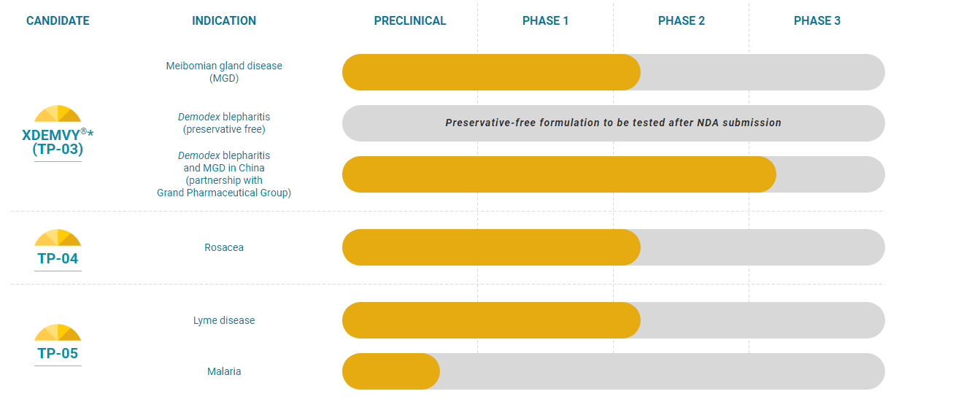The height and width of the screenshot is (402, 980).
Task: Select the XDEMVY (TP-03) candidate label
Action: (58, 142)
